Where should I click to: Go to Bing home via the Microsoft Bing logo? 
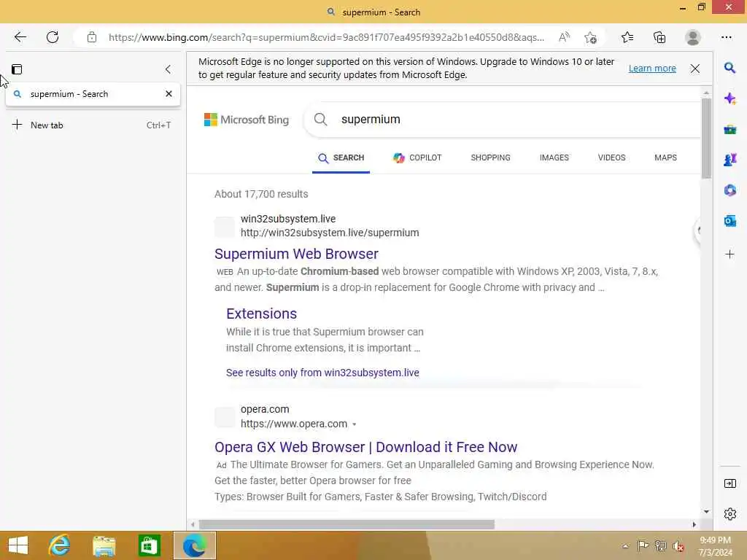247,120
